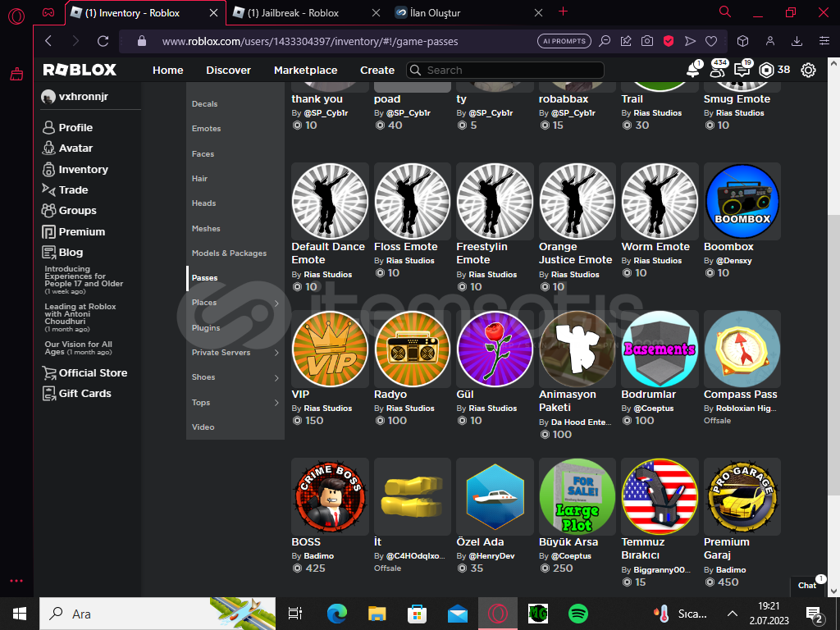Click the red ad blocker shield icon

pyautogui.click(x=668, y=41)
